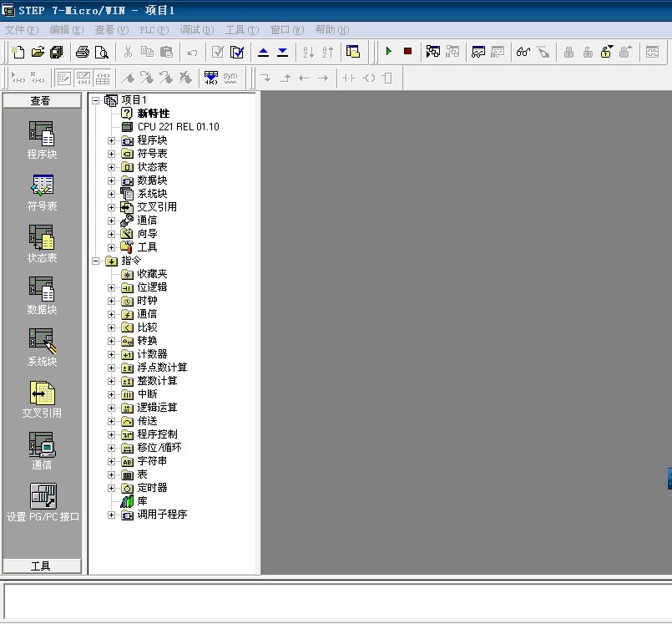Click the 查看 header button in navigation bar
This screenshot has height=624, width=672.
42,101
